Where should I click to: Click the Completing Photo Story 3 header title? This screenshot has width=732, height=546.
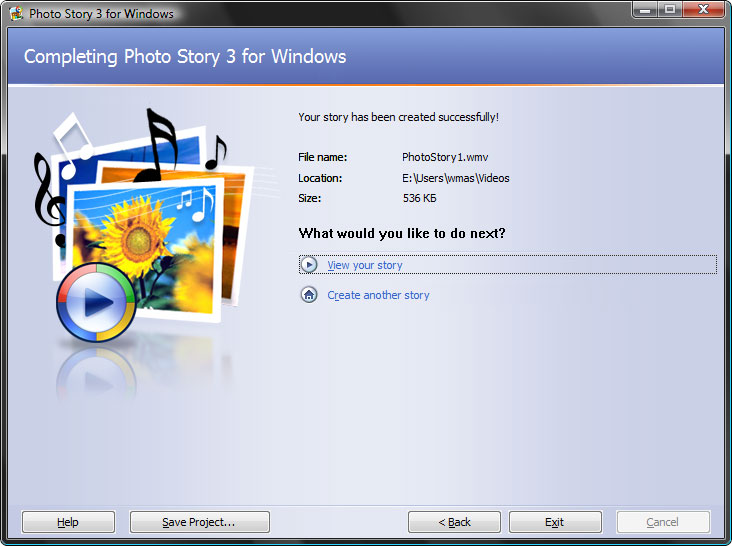coord(185,56)
